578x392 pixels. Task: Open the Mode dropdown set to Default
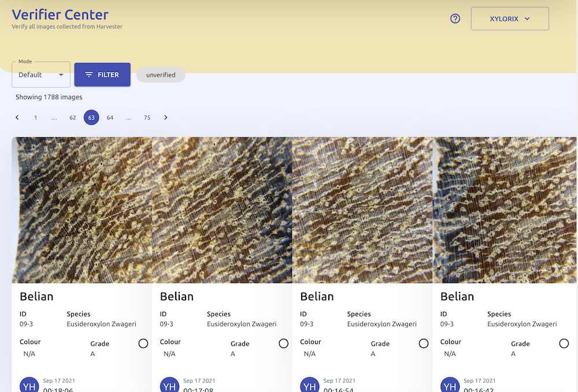(x=41, y=75)
